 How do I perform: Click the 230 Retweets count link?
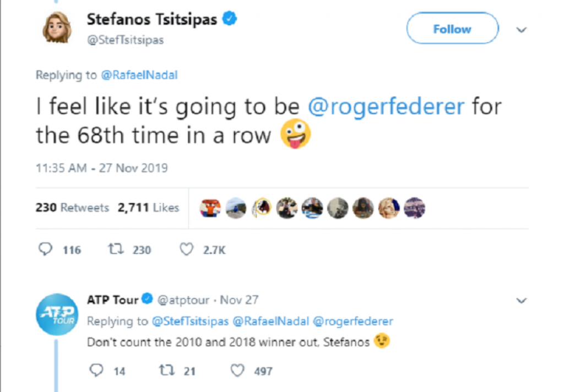click(72, 208)
